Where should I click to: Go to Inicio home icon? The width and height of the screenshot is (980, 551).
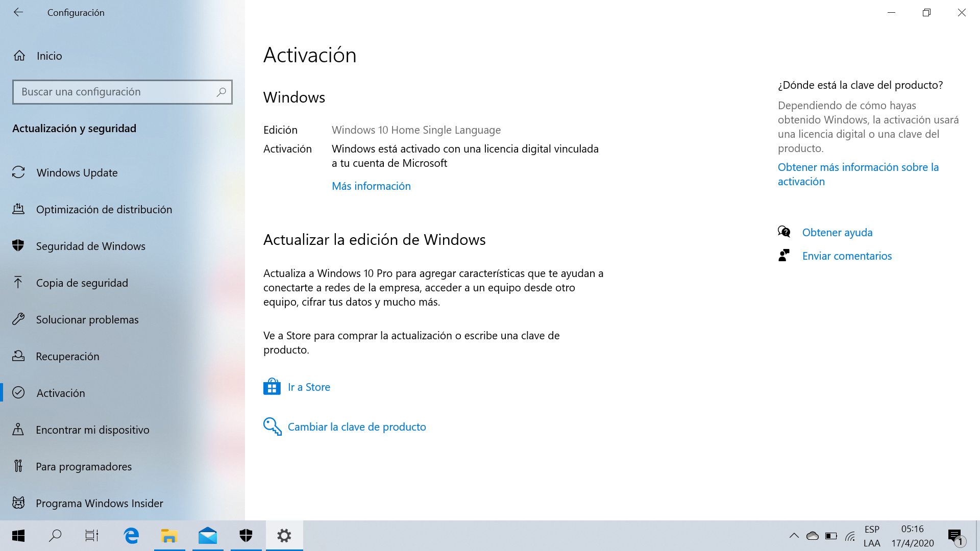[x=19, y=56]
